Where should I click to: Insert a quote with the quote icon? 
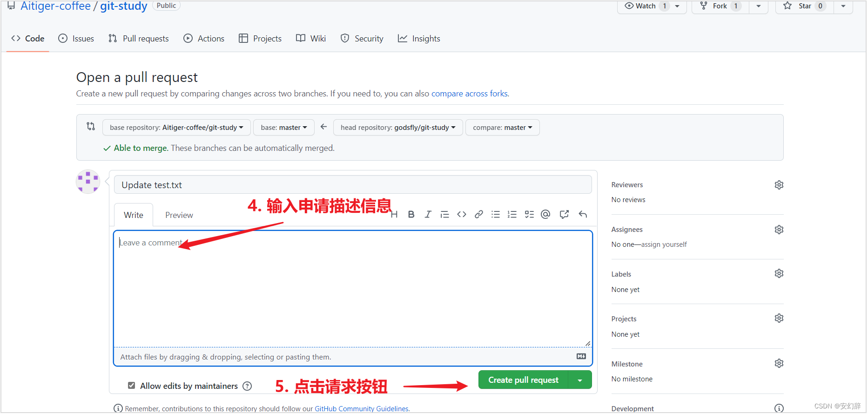[445, 215]
